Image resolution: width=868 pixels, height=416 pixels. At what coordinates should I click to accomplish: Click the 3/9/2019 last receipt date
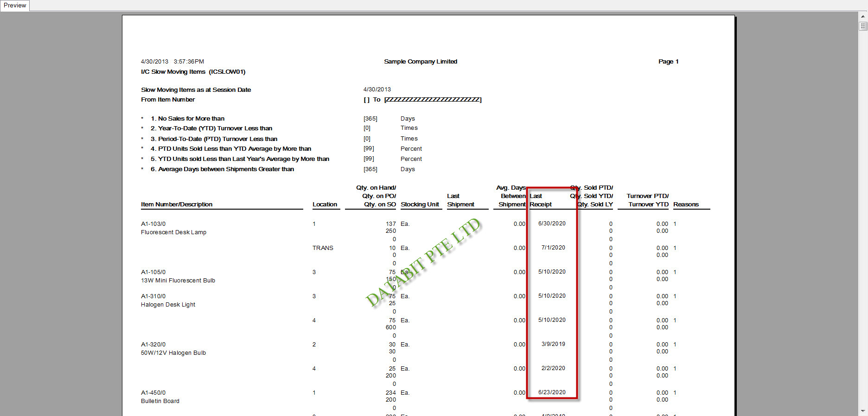pyautogui.click(x=553, y=344)
